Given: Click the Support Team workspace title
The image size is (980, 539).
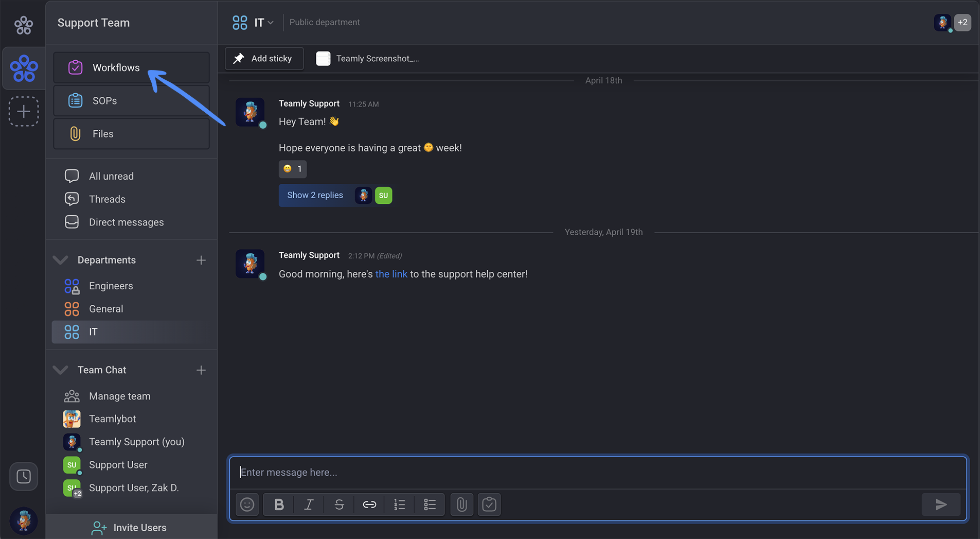Looking at the screenshot, I should pos(93,23).
